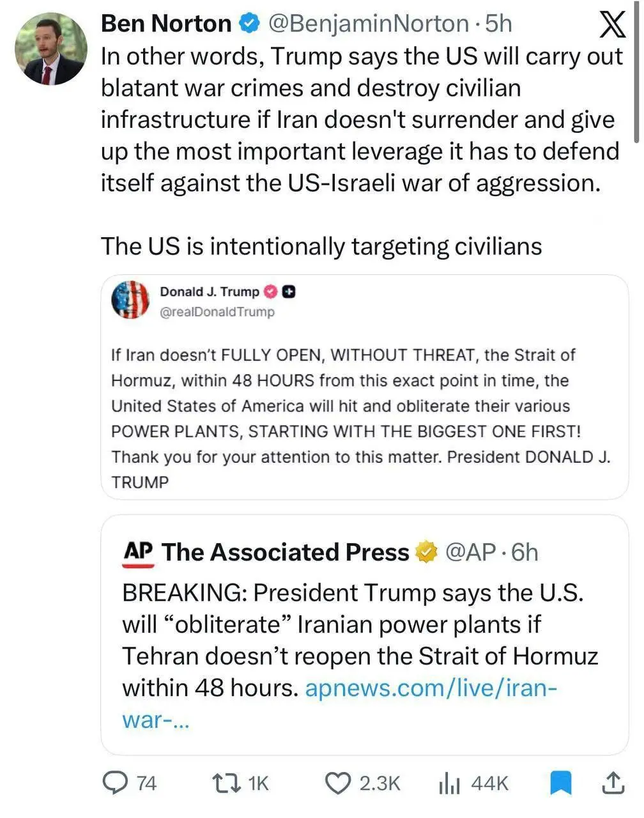Click the scrollbar on the right edge

pyautogui.click(x=636, y=70)
